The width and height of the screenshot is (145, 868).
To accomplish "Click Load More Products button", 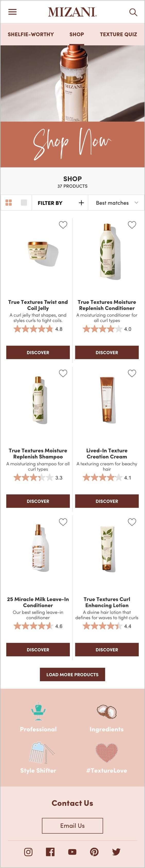I will [72, 674].
